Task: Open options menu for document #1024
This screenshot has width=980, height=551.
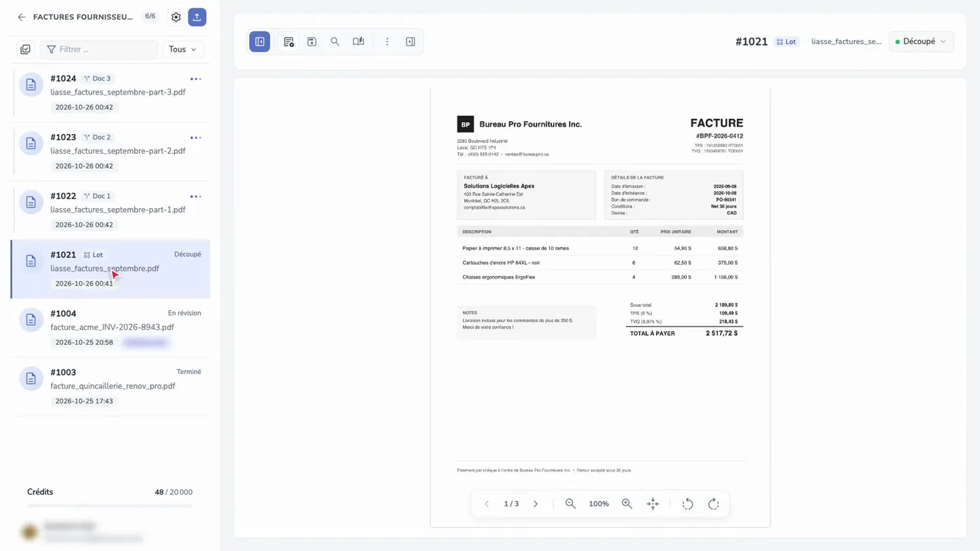Action: point(196,79)
